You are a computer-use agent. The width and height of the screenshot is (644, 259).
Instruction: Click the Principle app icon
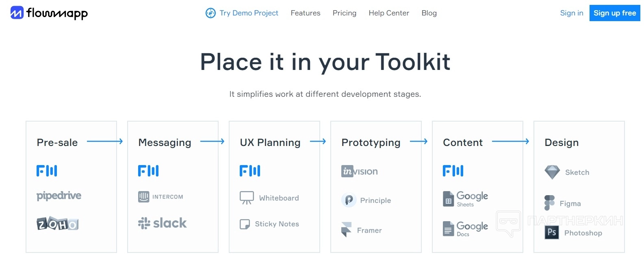point(349,200)
